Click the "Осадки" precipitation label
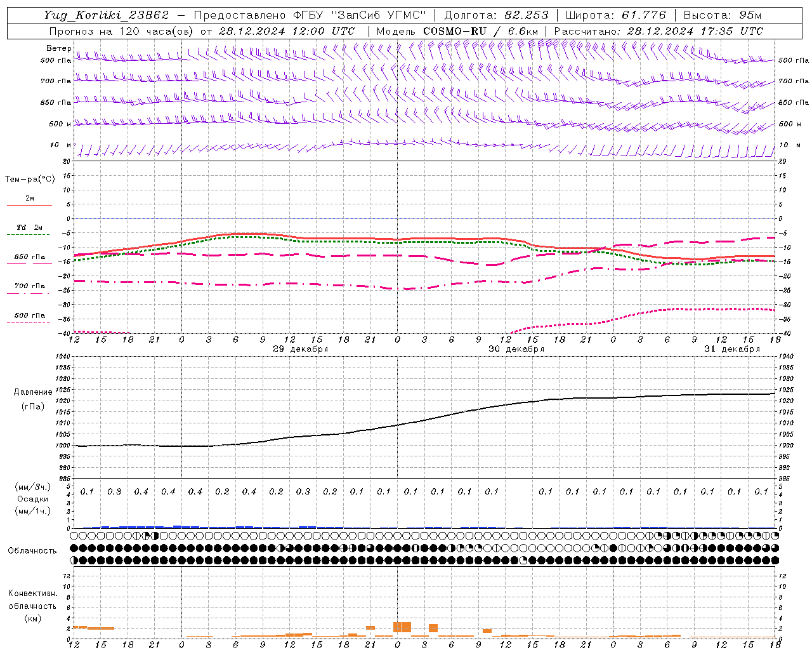Image resolution: width=812 pixels, height=650 pixels. pyautogui.click(x=33, y=499)
